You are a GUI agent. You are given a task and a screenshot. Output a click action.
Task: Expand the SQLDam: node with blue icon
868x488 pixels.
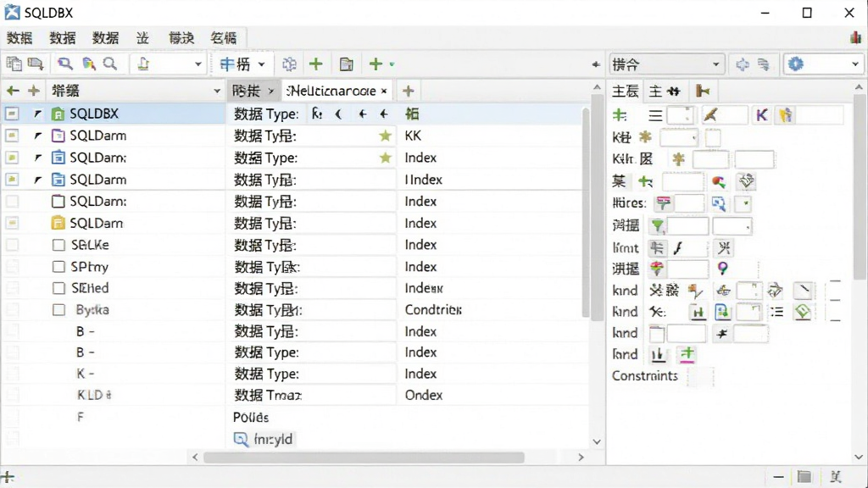tap(37, 158)
